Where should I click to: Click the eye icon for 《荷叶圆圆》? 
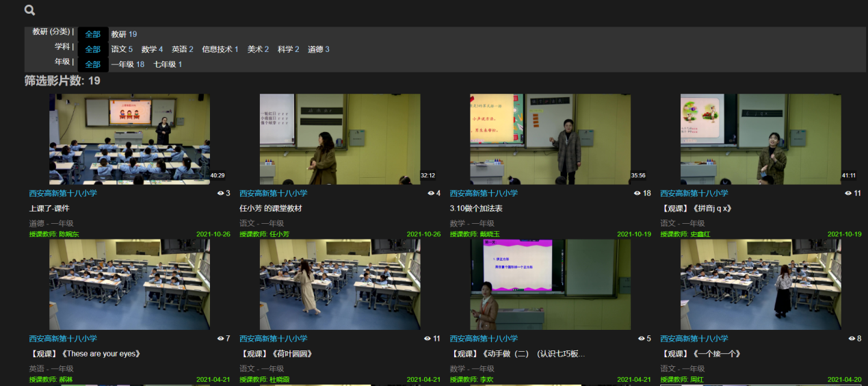427,339
